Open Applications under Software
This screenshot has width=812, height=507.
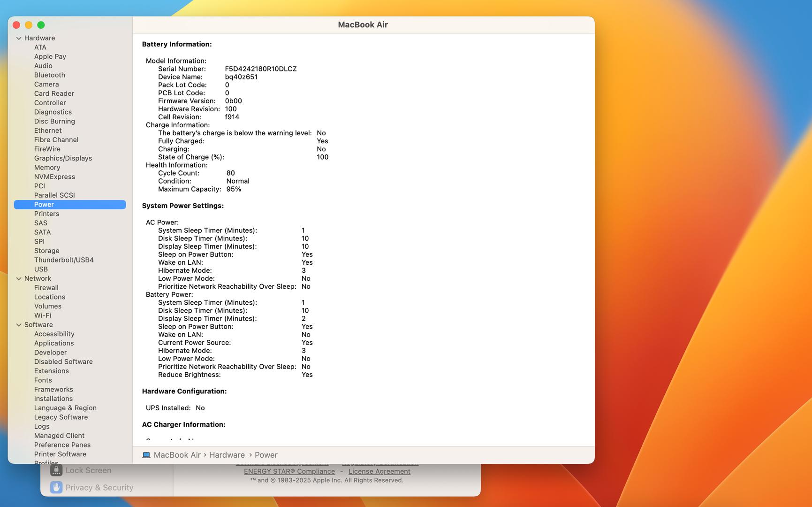[x=54, y=343]
